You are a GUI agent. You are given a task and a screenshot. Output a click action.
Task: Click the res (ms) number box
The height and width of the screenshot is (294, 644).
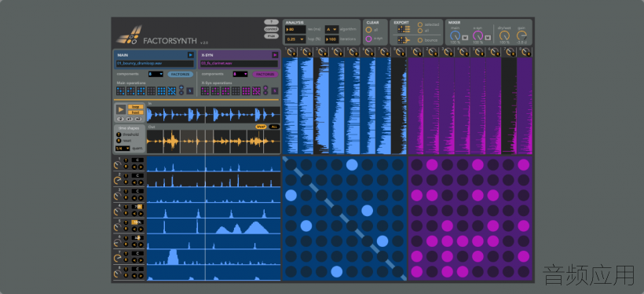(x=295, y=29)
